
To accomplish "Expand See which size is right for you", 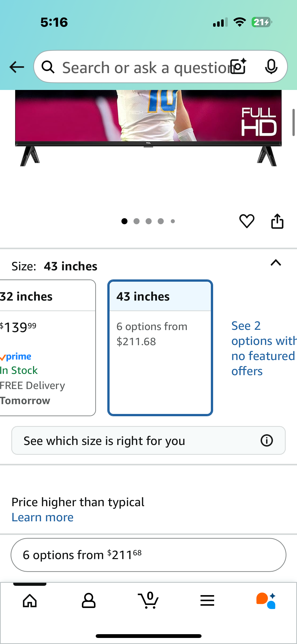I will 136,440.
